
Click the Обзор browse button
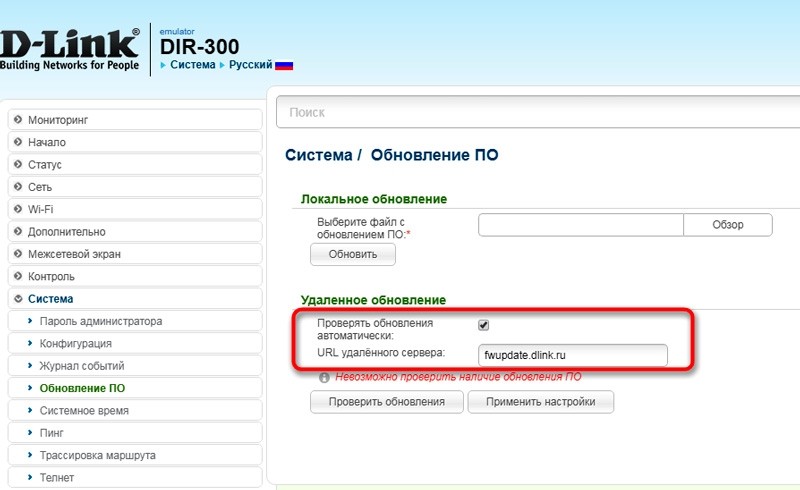(728, 225)
